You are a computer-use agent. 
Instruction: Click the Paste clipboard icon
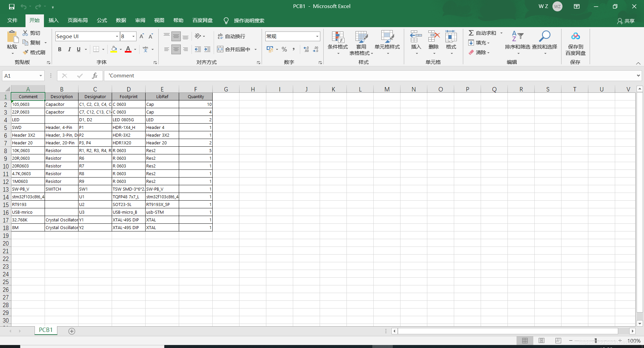tap(12, 37)
